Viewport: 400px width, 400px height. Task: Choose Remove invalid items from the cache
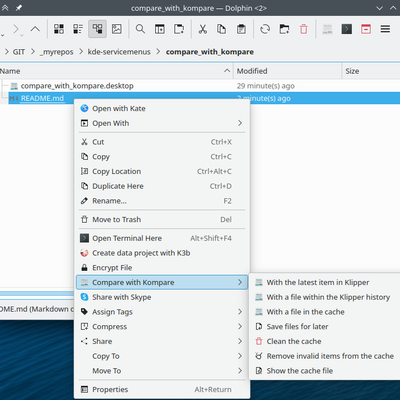click(x=326, y=356)
